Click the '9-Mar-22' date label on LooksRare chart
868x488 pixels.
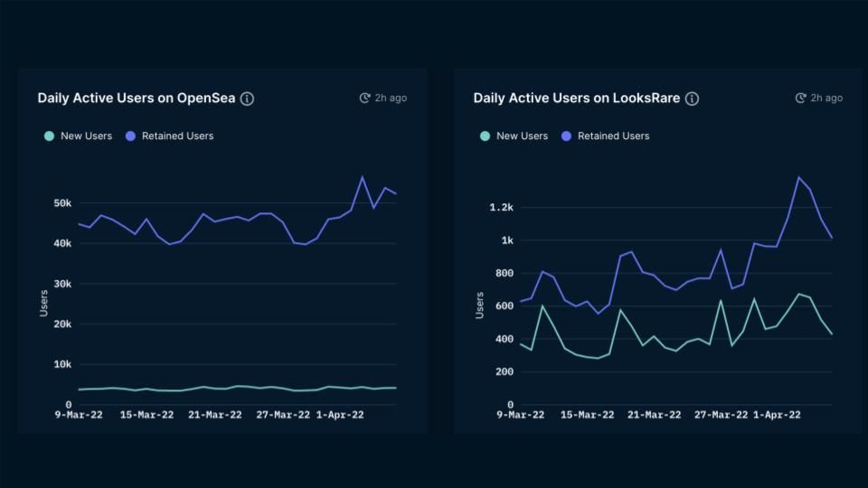(521, 415)
